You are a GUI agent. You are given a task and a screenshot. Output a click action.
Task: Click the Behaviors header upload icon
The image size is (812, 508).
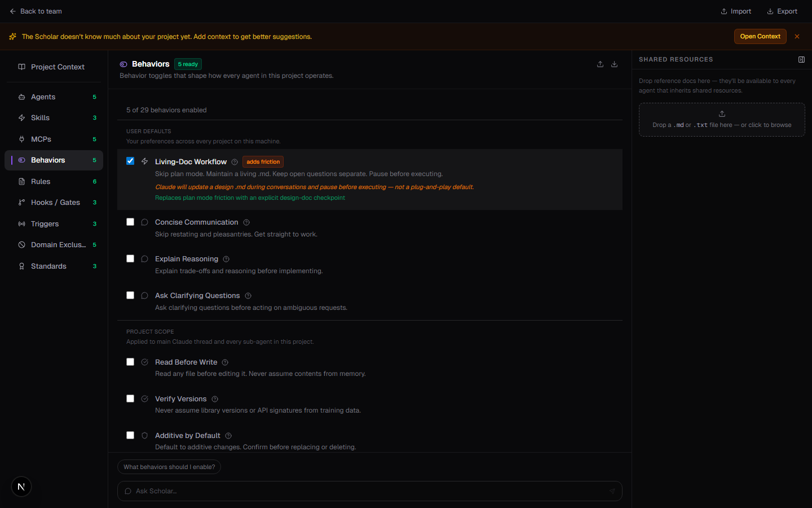click(x=600, y=64)
